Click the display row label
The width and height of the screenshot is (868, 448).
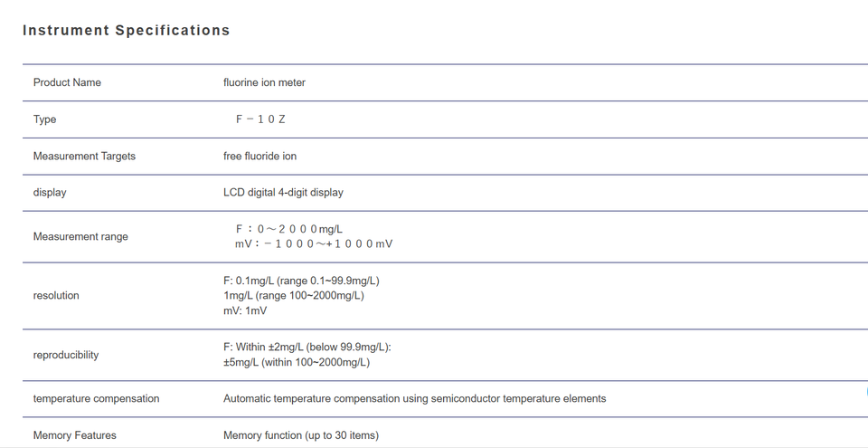tap(50, 193)
